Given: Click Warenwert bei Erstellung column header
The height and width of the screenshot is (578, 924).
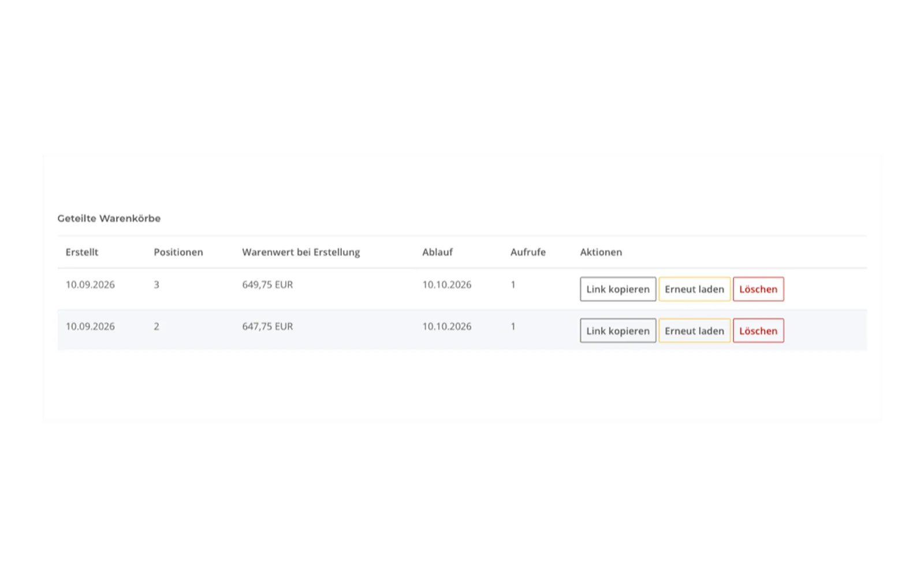Looking at the screenshot, I should (301, 252).
